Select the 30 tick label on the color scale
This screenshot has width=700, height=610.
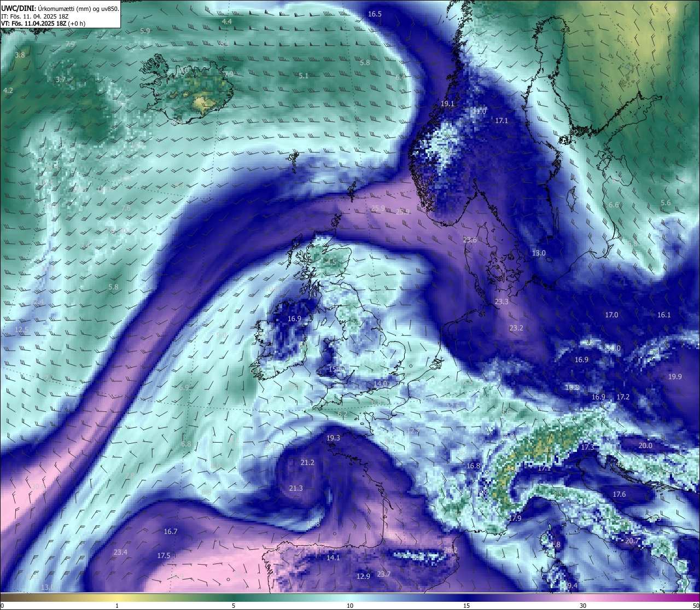[x=583, y=606]
